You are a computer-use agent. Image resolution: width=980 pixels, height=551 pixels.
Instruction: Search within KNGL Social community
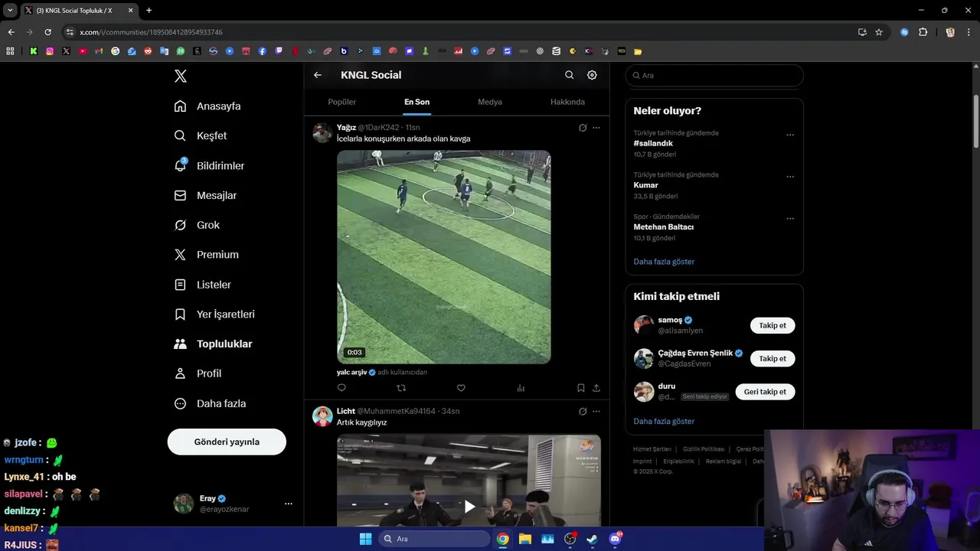569,75
